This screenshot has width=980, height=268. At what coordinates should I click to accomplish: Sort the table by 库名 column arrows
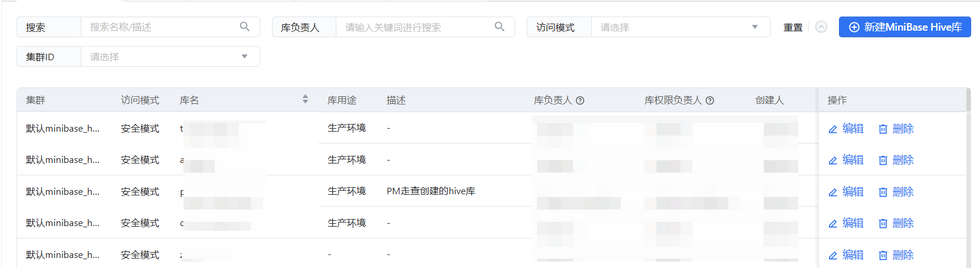(x=305, y=99)
